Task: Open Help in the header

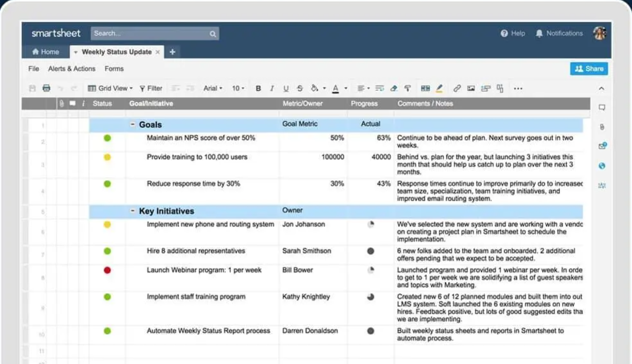Action: (512, 33)
